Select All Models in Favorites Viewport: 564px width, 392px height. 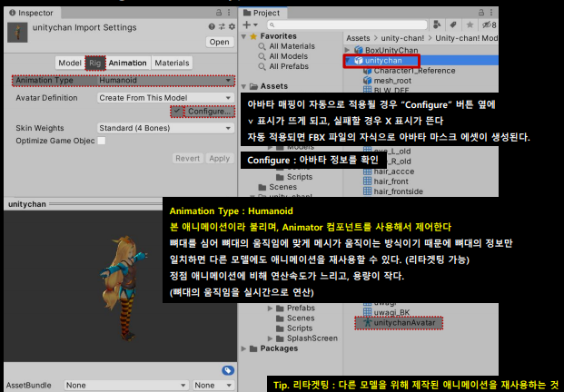pyautogui.click(x=289, y=56)
